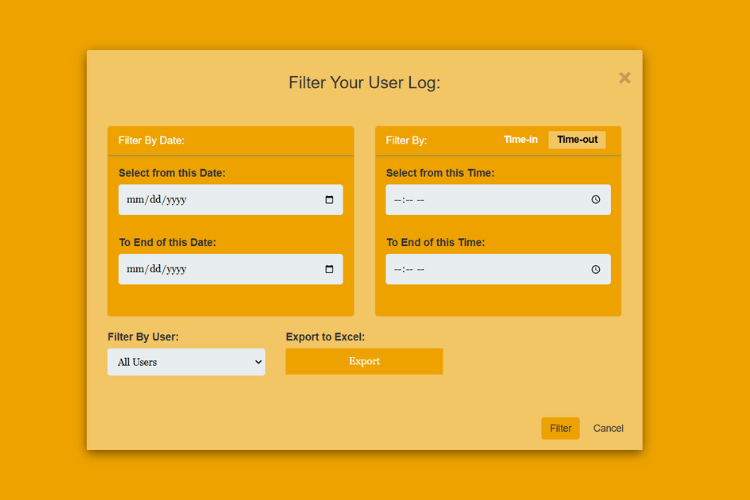Image resolution: width=750 pixels, height=500 pixels.
Task: Open the All Users dropdown
Action: pos(186,362)
